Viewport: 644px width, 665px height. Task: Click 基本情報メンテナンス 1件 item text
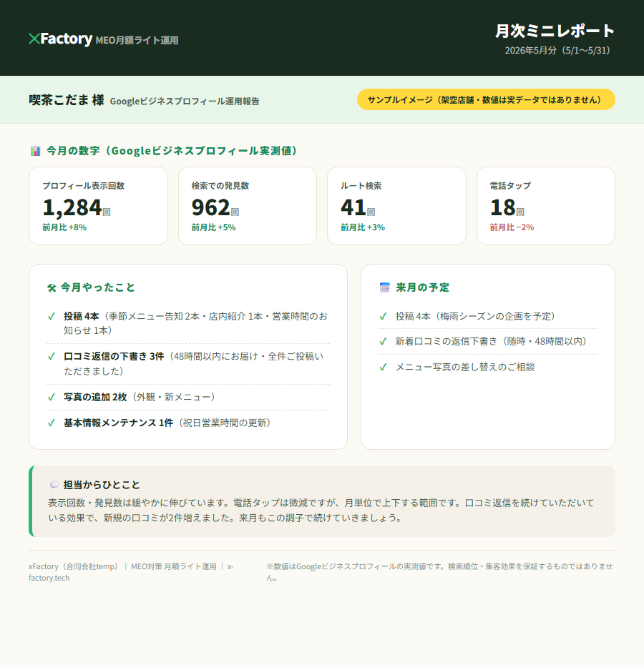(119, 423)
